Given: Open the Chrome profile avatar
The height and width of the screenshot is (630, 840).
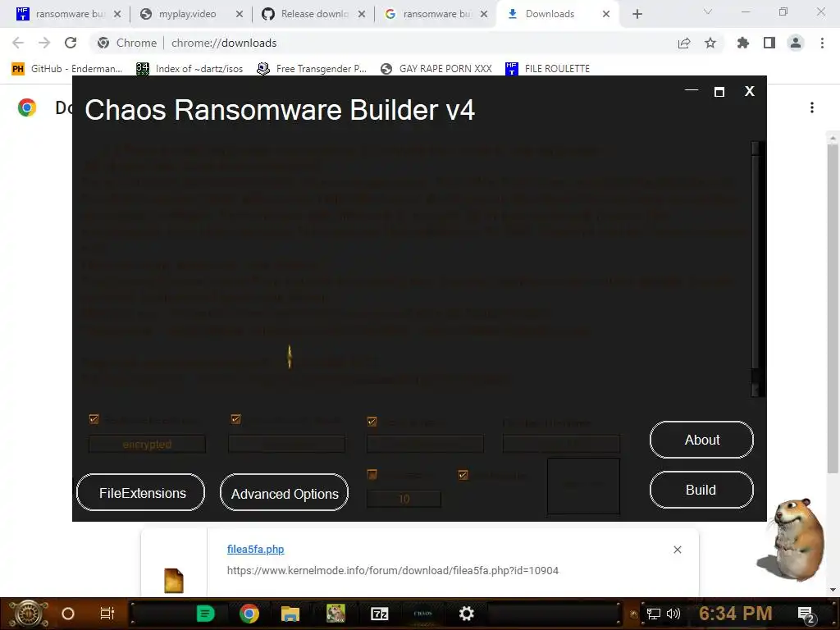Looking at the screenshot, I should pos(796,43).
